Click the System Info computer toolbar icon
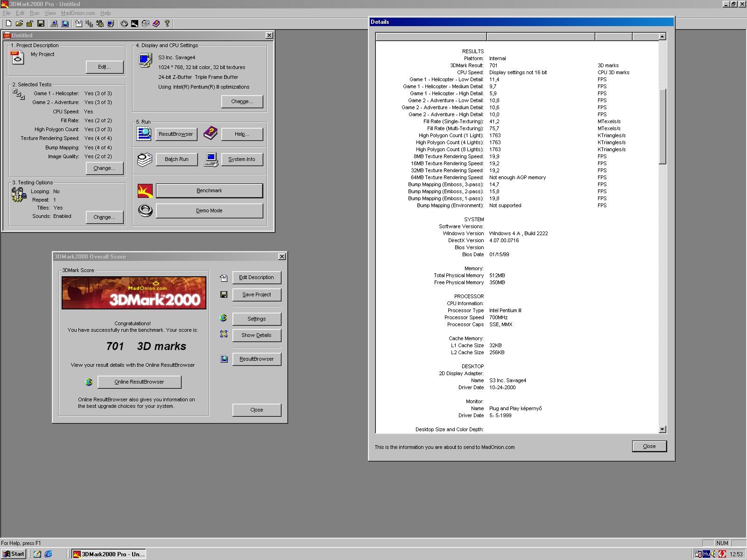 coord(54,23)
